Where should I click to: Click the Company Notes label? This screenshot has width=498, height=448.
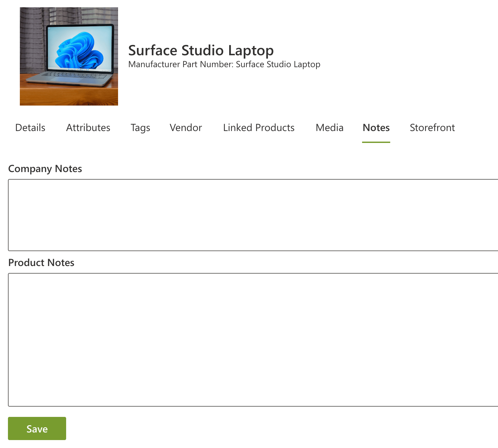(x=45, y=169)
